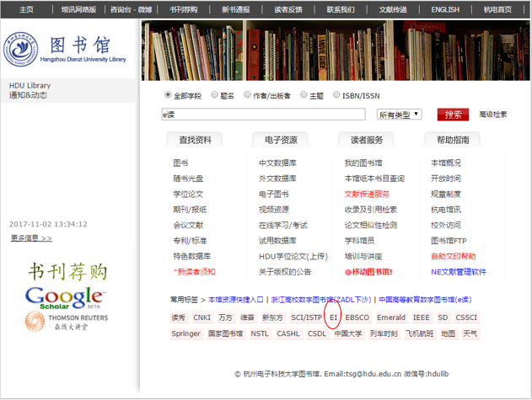Switch to ENGLISH version
This screenshot has width=532, height=400.
(445, 9)
